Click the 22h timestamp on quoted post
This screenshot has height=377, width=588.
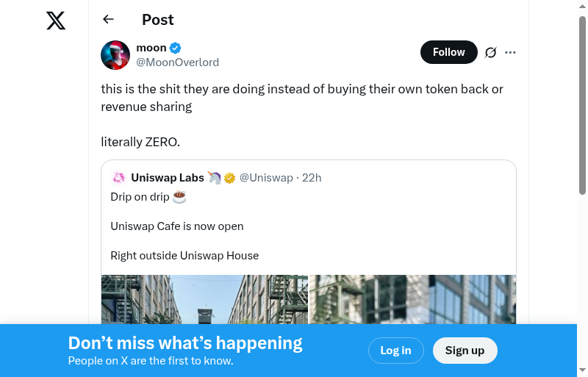(x=312, y=178)
